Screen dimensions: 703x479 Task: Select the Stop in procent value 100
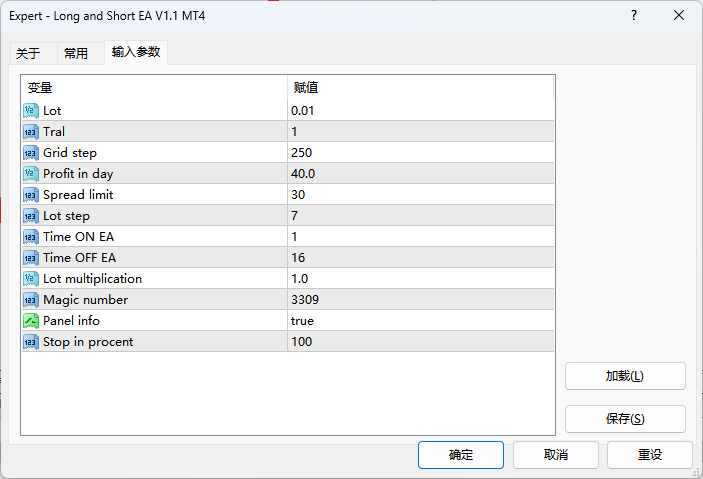coord(421,342)
